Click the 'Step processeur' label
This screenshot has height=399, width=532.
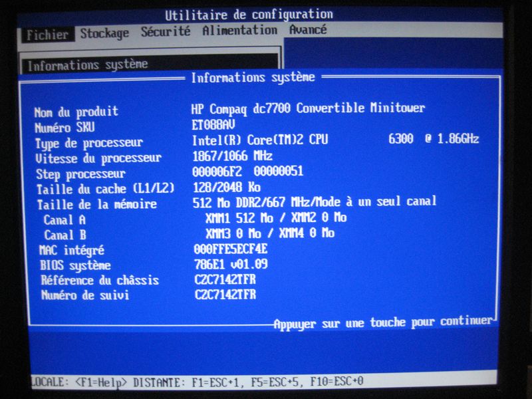click(x=80, y=174)
